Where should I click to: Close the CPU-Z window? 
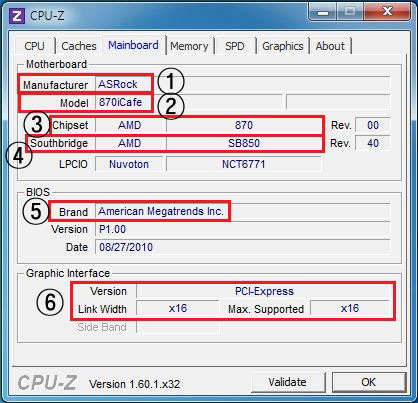387,12
